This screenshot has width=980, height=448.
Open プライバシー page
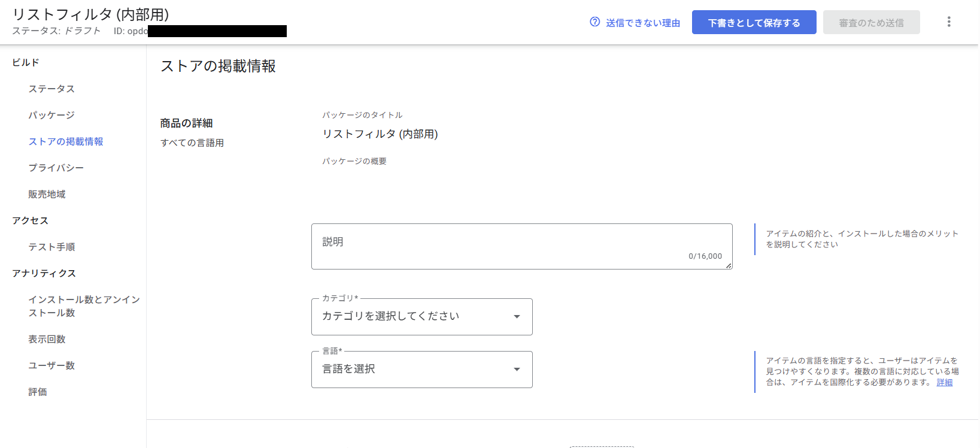point(56,168)
